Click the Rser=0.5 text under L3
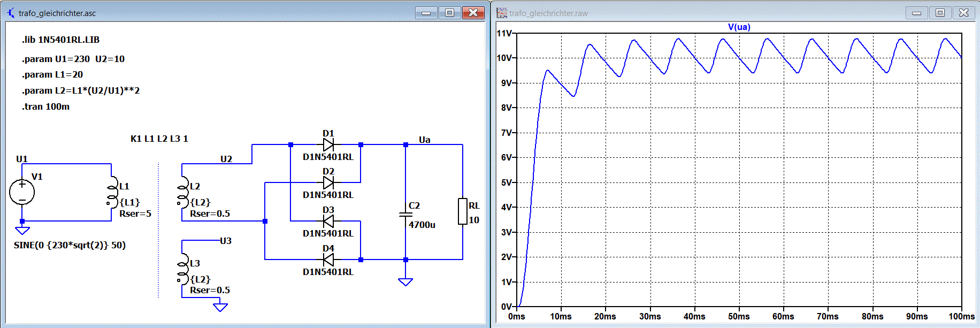This screenshot has height=328, width=980. point(210,290)
